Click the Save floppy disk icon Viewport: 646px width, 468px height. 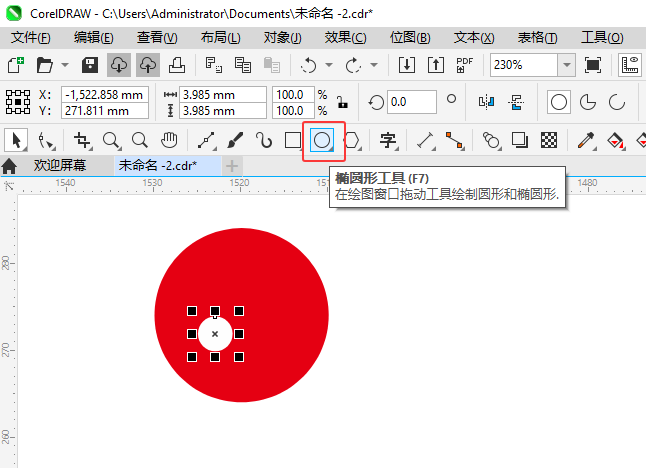coord(90,65)
